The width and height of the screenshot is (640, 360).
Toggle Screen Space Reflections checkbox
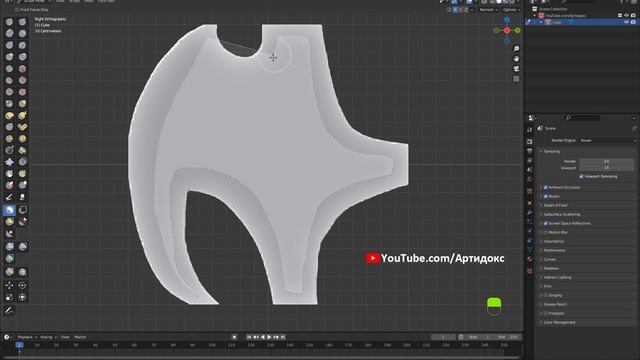[546, 223]
